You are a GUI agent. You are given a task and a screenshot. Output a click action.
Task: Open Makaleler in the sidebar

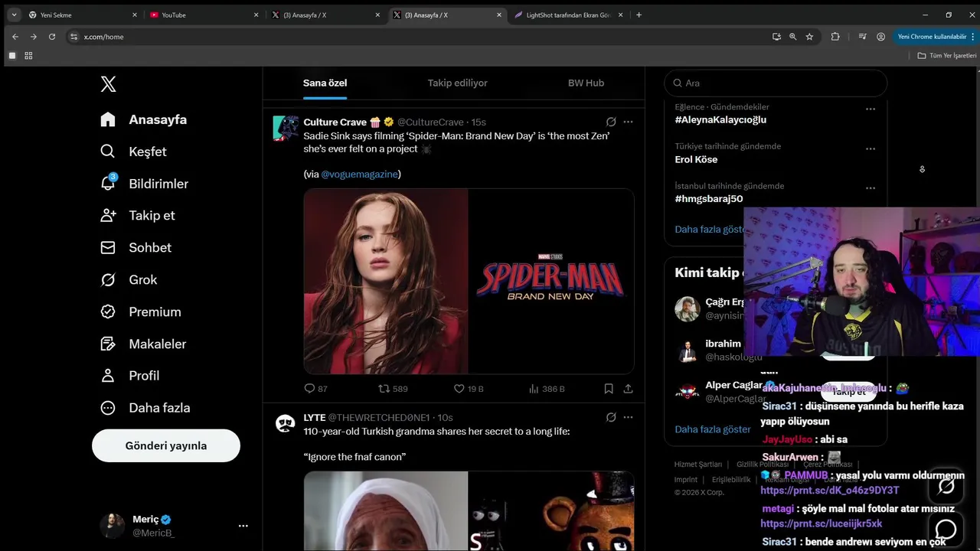143,344
